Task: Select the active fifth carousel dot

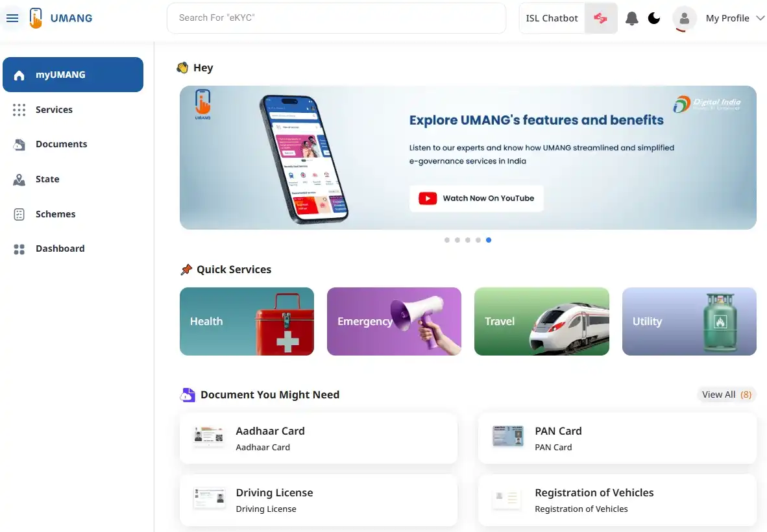Action: [x=489, y=240]
